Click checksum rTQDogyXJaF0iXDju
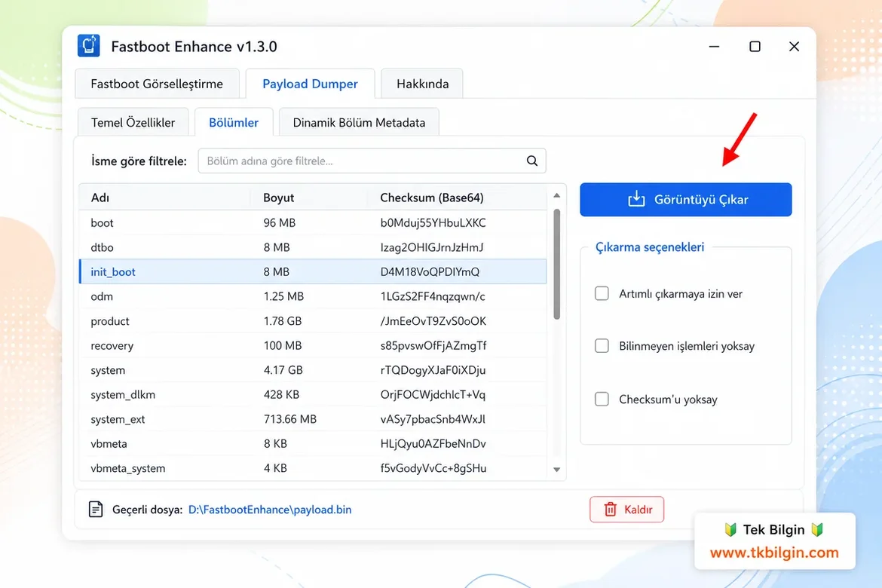Viewport: 882px width, 588px height. (x=433, y=369)
